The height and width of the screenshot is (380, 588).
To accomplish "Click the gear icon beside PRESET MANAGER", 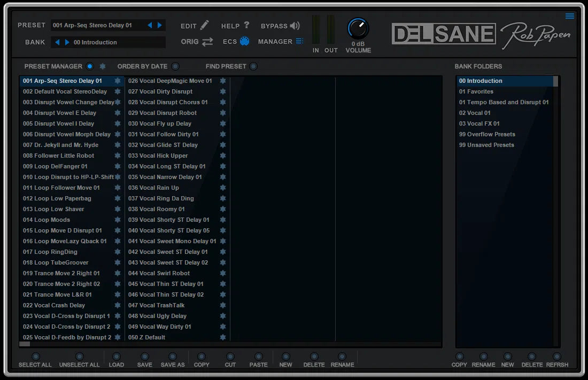I will pyautogui.click(x=102, y=66).
